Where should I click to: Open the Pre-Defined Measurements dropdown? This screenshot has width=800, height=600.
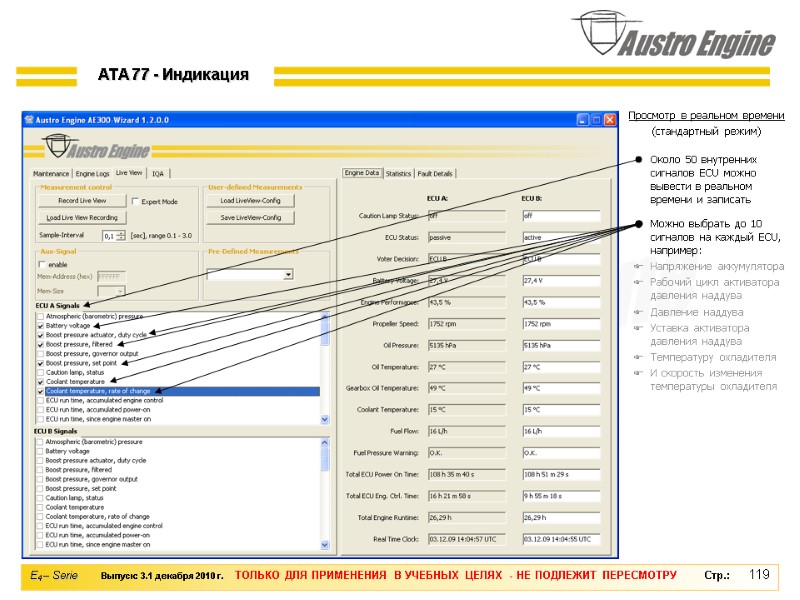(288, 274)
